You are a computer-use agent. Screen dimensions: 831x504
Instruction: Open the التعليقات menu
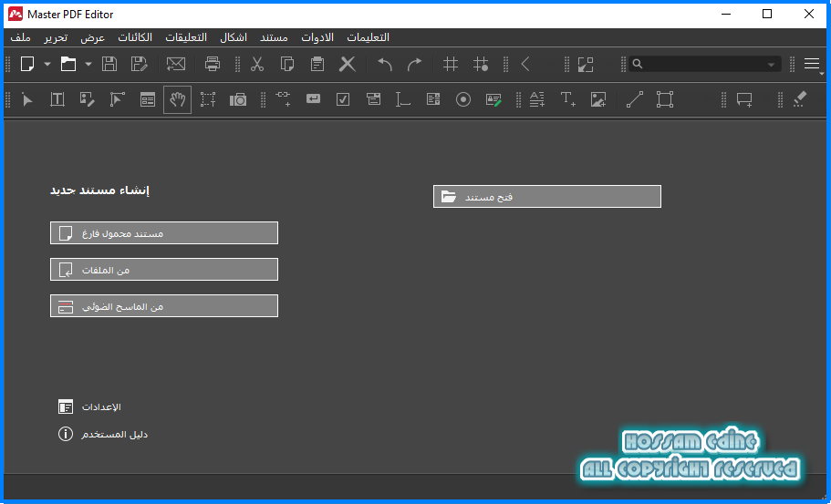186,37
